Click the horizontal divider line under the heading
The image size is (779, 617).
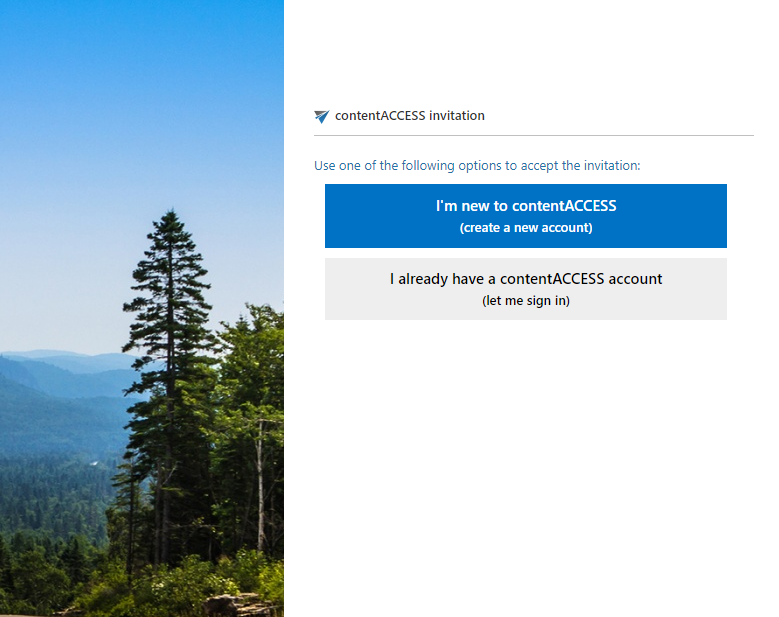pos(534,135)
